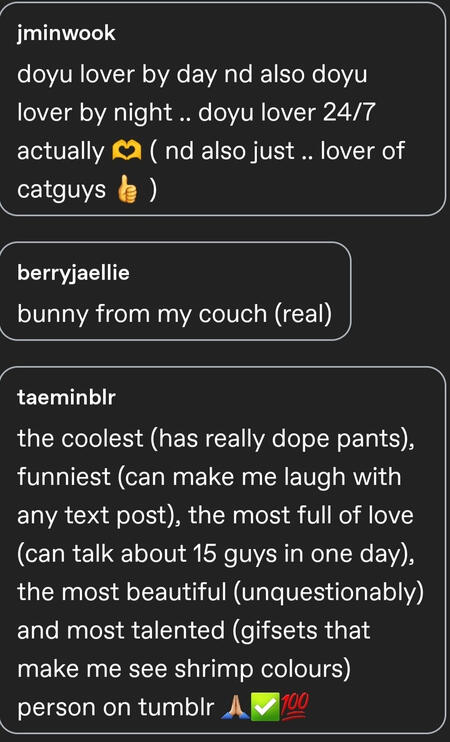Image resolution: width=450 pixels, height=742 pixels.
Task: Click the word "unquestionably"
Action: point(328,593)
